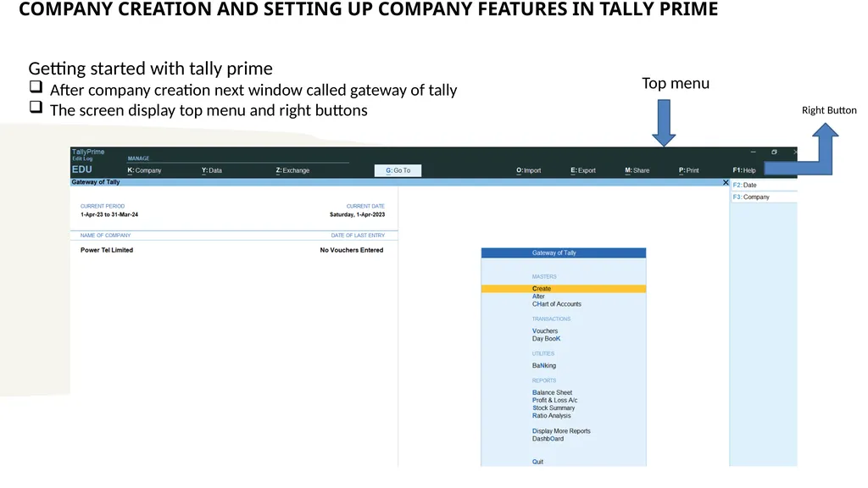868x488 pixels.
Task: Open the Dashboard entry
Action: tap(548, 439)
